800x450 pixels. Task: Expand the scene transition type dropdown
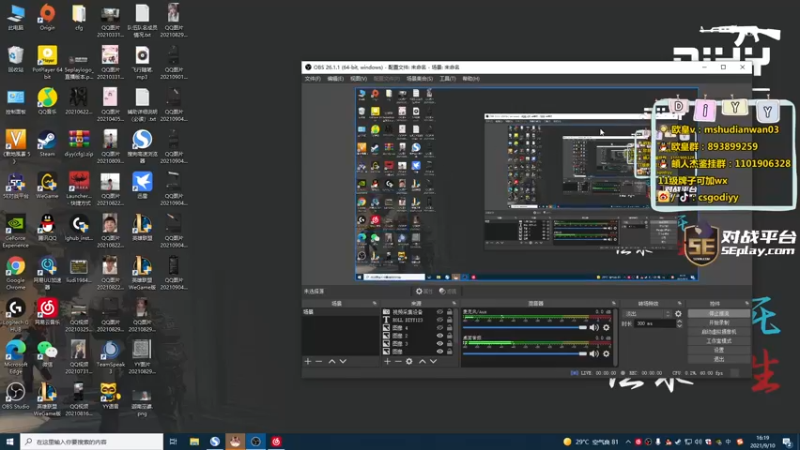tap(647, 314)
